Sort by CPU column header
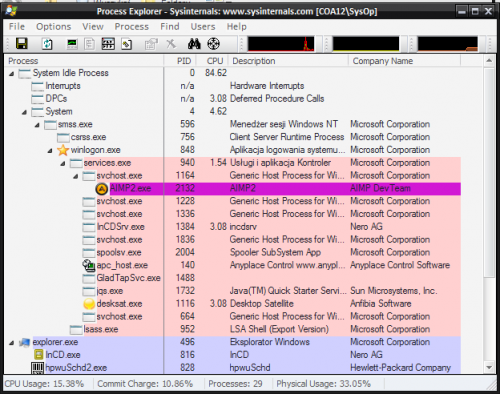The height and width of the screenshot is (394, 500). [x=212, y=61]
